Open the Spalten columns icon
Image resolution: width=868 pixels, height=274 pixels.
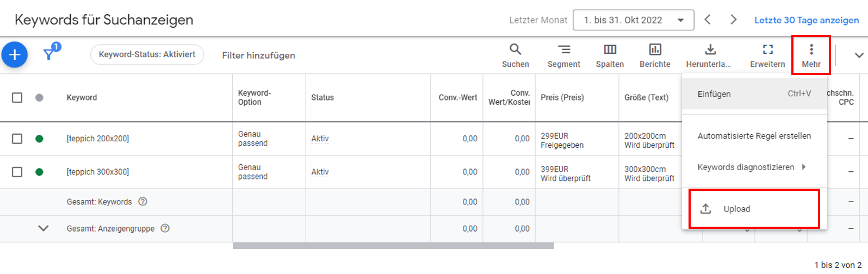[x=610, y=50]
